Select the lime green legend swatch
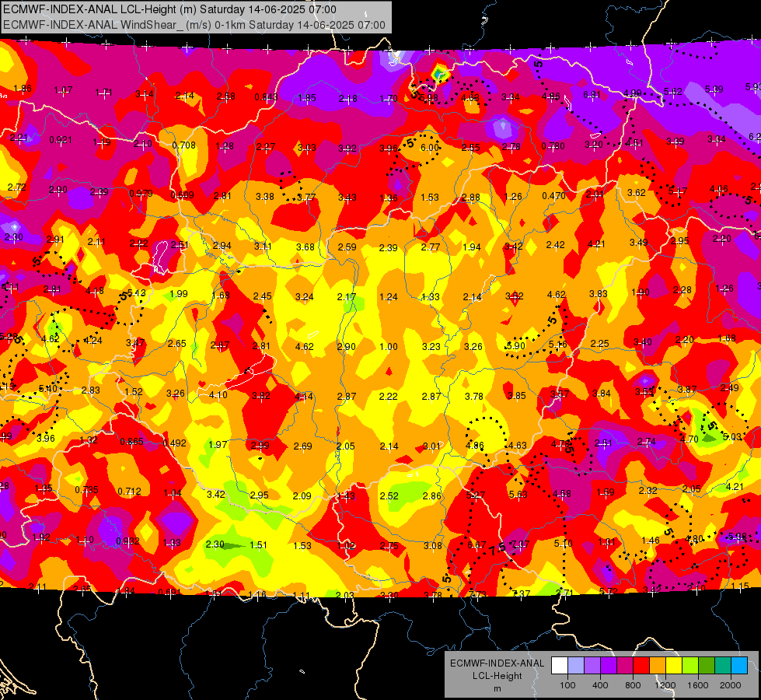This screenshot has height=700, width=761. point(690,666)
